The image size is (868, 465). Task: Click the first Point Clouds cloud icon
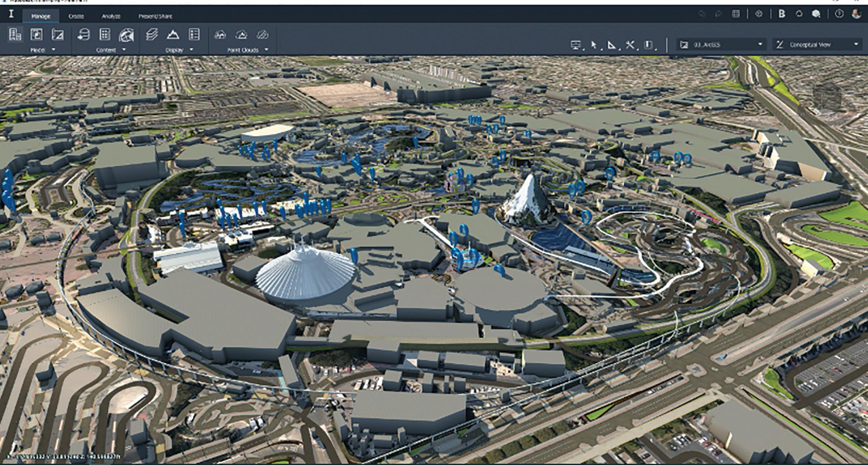pyautogui.click(x=220, y=35)
